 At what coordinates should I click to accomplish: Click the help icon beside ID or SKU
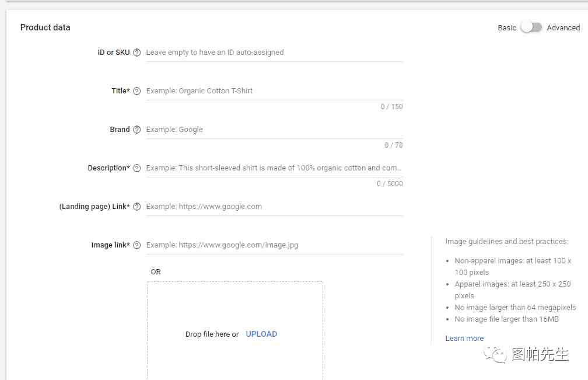point(136,53)
